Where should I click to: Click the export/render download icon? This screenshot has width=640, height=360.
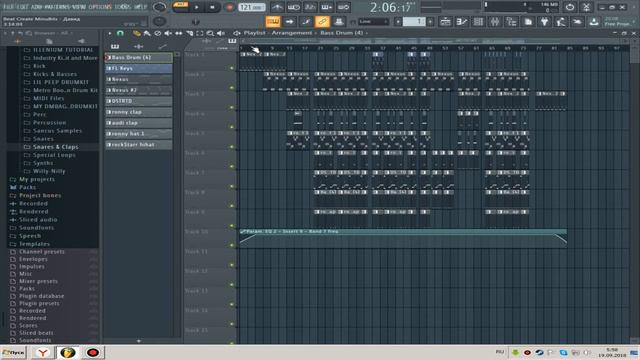coord(594,21)
